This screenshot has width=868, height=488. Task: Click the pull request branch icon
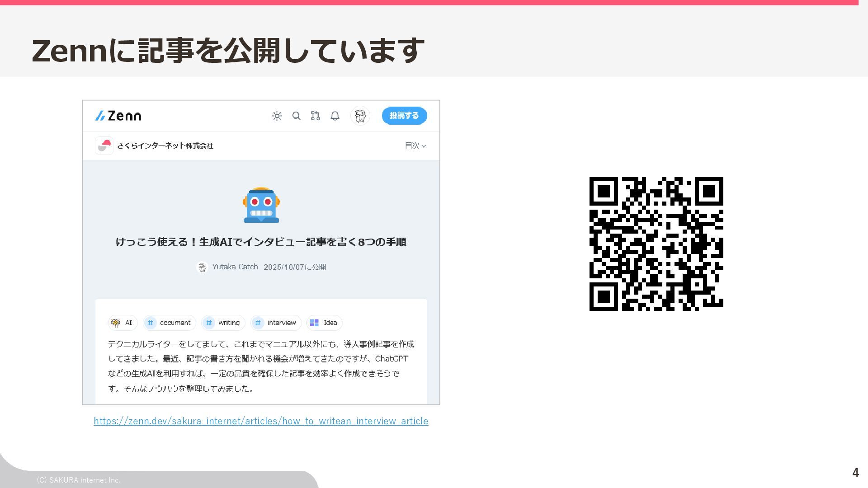coord(315,116)
